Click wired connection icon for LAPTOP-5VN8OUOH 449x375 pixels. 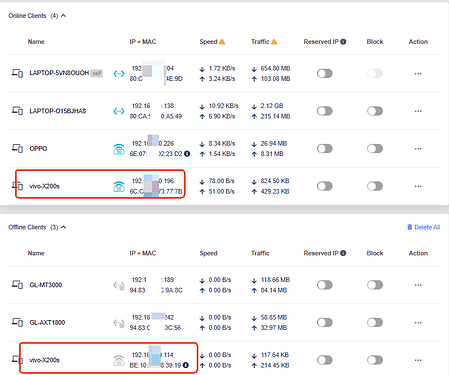click(x=119, y=73)
